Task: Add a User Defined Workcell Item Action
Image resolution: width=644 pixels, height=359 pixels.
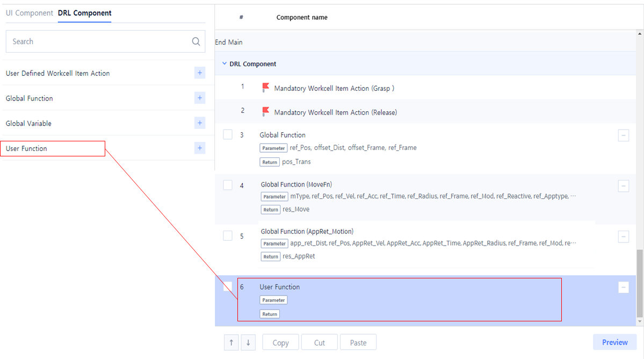Action: coord(200,73)
